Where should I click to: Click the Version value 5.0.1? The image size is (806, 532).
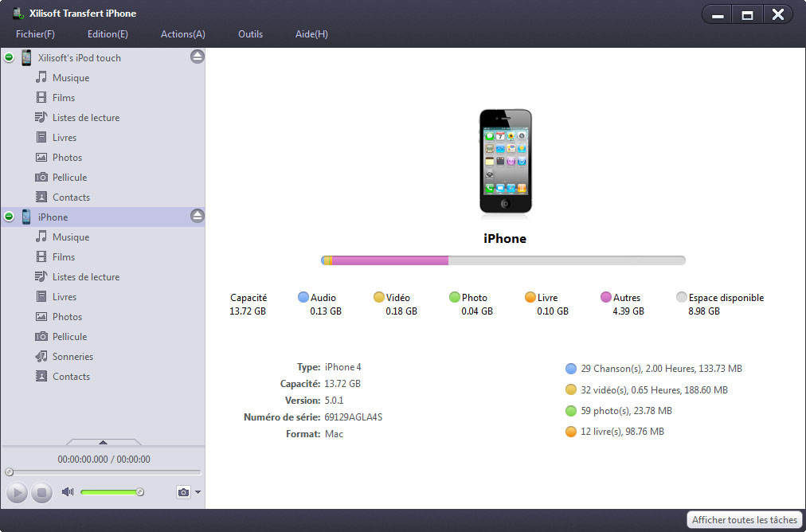click(335, 401)
